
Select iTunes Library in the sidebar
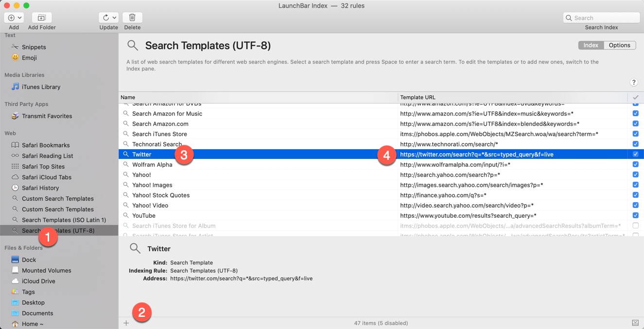[x=59, y=87]
